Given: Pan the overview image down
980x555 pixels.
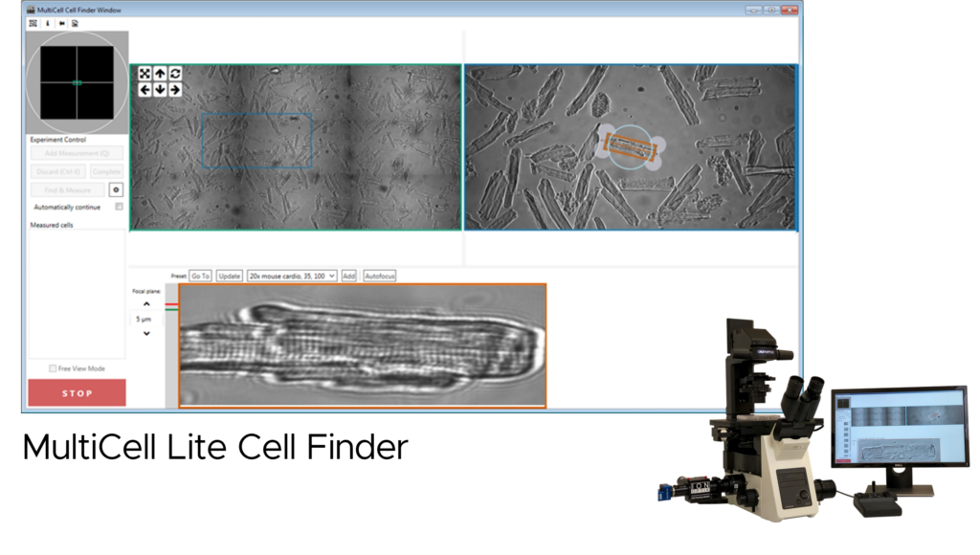Looking at the screenshot, I should [160, 90].
